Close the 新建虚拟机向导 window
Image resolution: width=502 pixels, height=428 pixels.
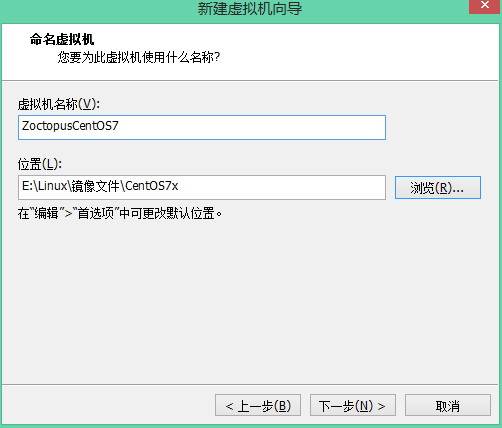tap(485, 6)
